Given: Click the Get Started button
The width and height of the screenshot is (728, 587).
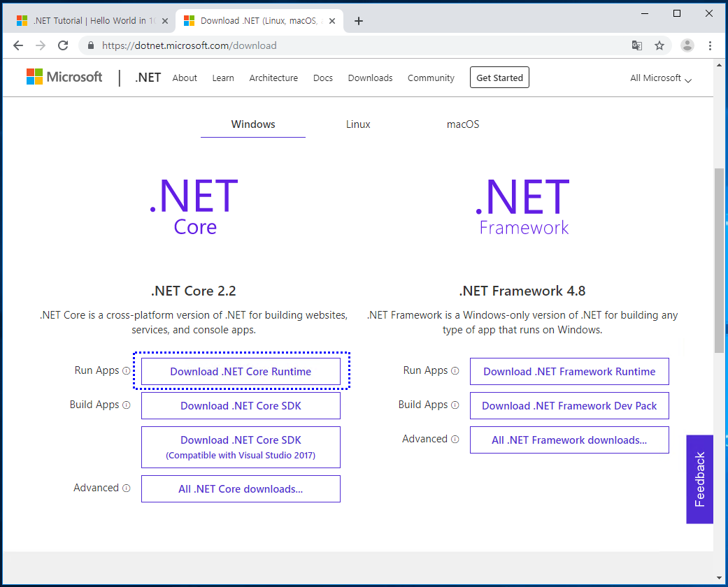Looking at the screenshot, I should pos(499,78).
